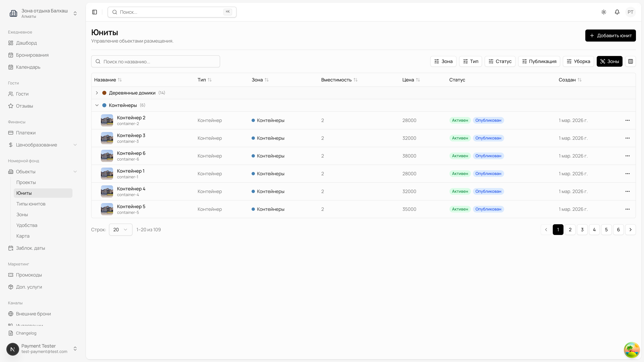The image size is (644, 362).
Task: Open actions menu for Контейнер 6
Action: pos(627,156)
